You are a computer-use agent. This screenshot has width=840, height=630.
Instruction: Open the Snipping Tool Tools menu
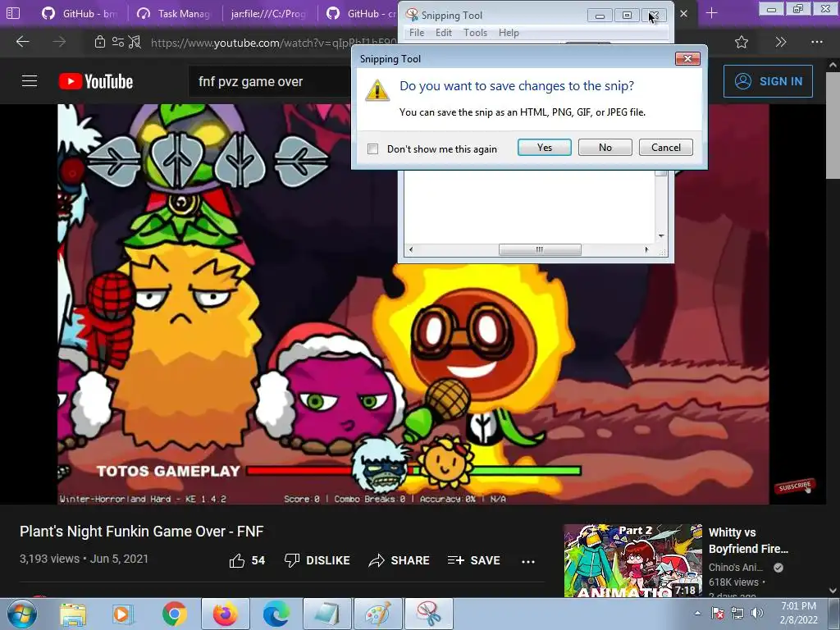pyautogui.click(x=475, y=33)
